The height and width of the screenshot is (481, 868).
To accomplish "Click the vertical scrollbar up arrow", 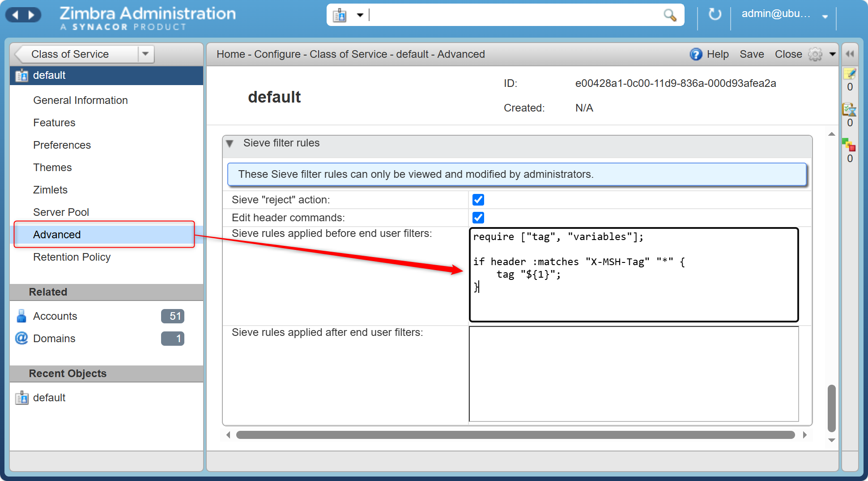I will tap(832, 134).
